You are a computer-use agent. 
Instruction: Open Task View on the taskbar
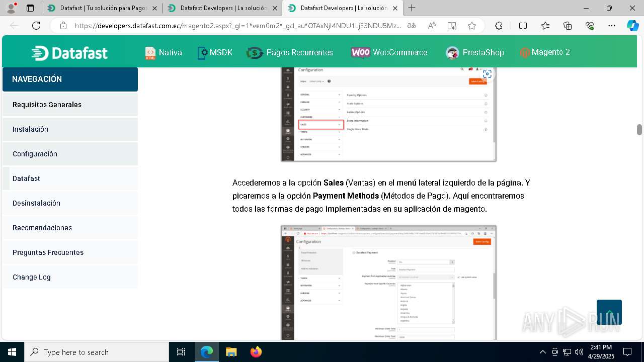[181, 352]
